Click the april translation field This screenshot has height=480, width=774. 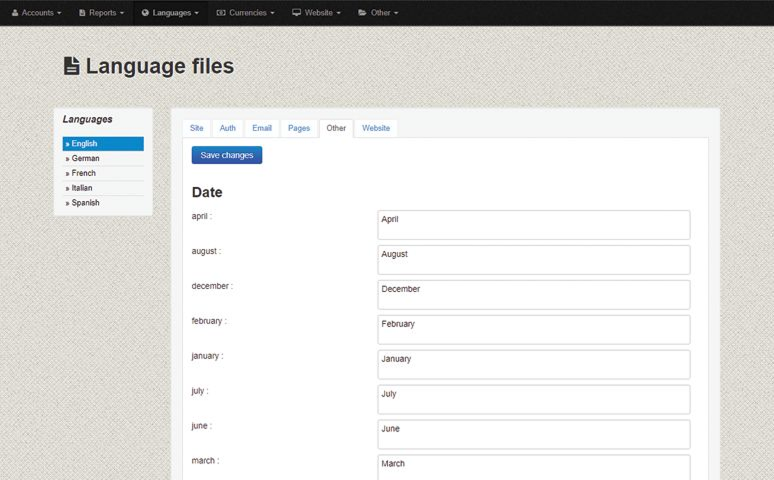[534, 225]
